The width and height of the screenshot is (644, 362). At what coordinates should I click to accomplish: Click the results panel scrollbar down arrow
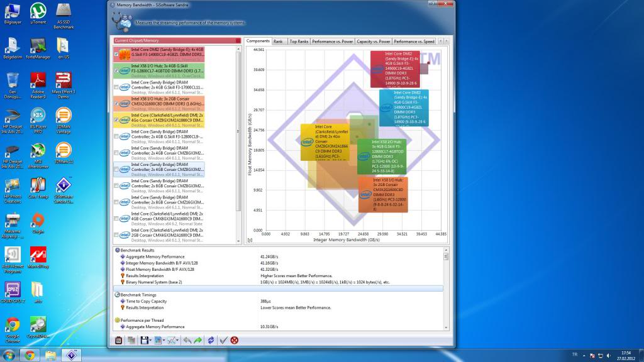tap(446, 327)
